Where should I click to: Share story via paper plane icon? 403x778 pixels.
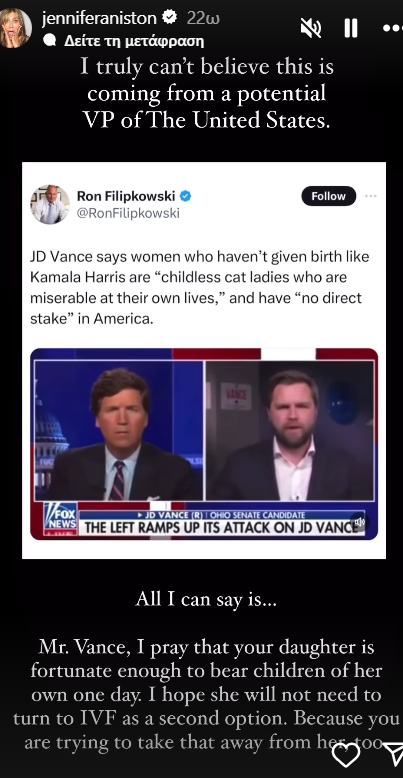tap(394, 754)
